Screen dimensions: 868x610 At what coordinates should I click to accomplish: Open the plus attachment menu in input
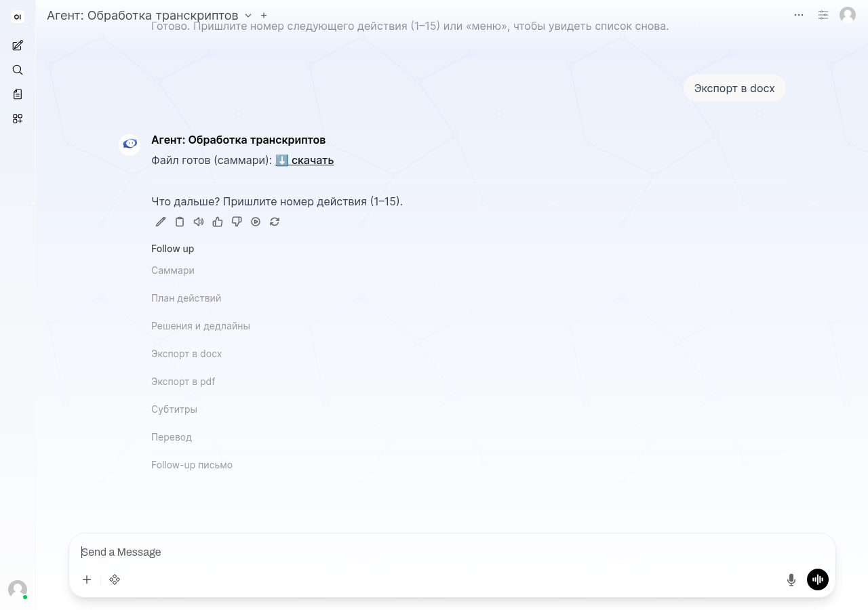click(x=87, y=579)
